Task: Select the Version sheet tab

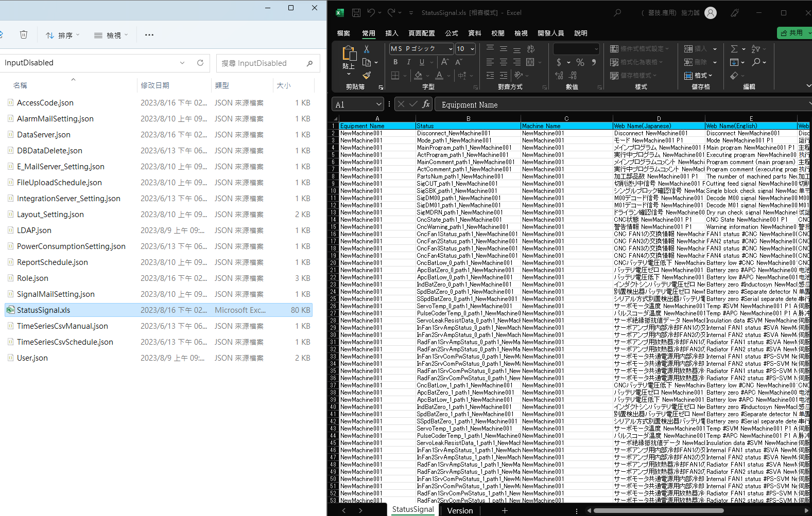Action: tap(460, 510)
